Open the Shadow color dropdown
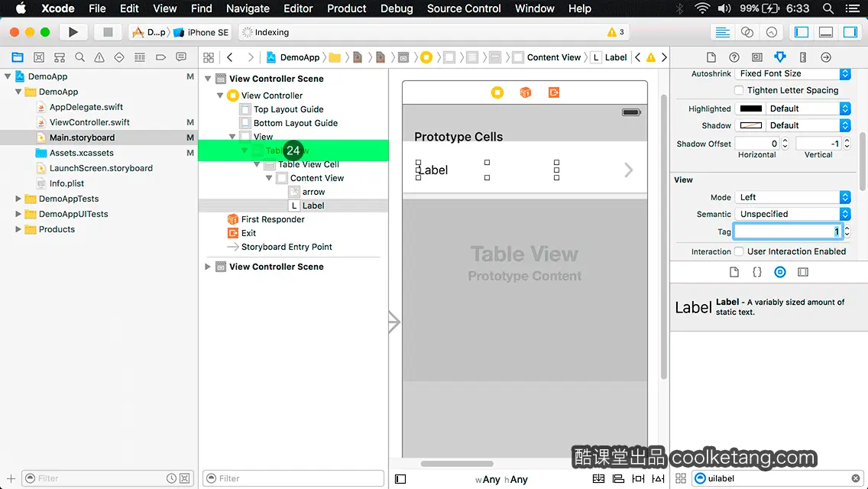Image resolution: width=868 pixels, height=489 pixels. (808, 125)
